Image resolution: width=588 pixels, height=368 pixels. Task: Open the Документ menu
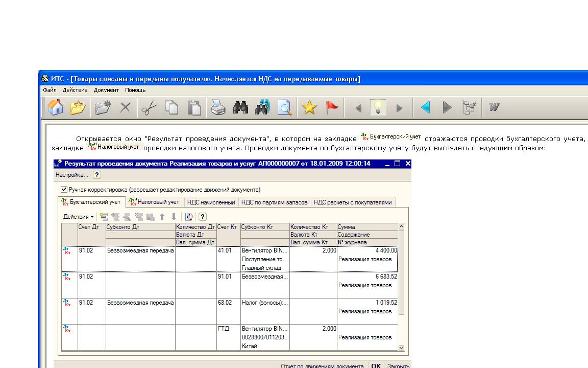coord(106,90)
